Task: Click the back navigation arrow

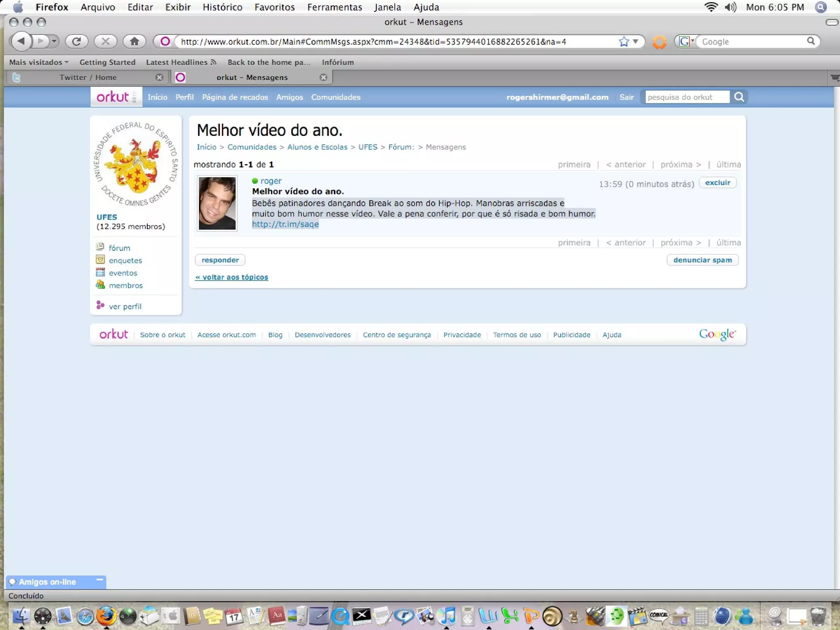Action: 21,41
